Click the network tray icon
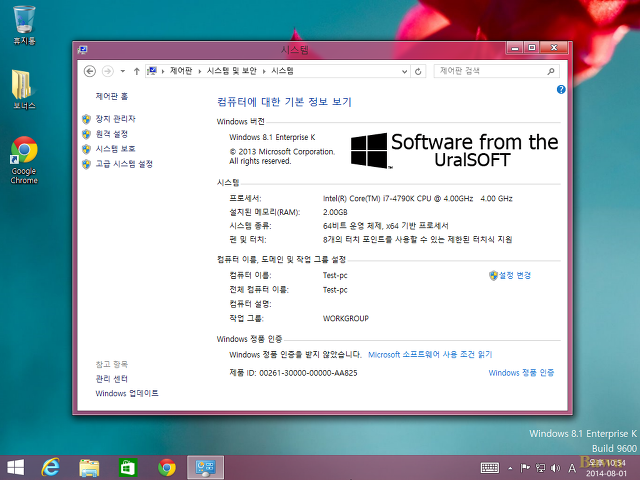Image resolution: width=640 pixels, height=480 pixels. pyautogui.click(x=540, y=468)
